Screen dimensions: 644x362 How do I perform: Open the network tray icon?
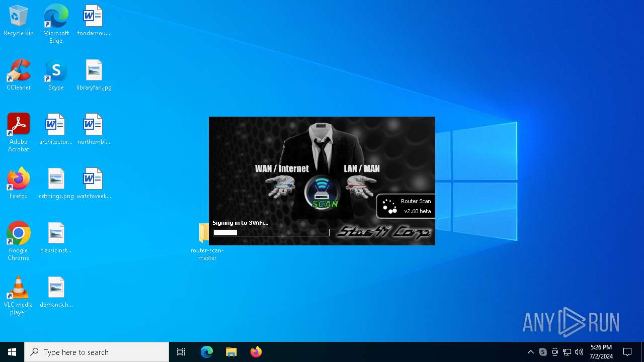pos(567,352)
